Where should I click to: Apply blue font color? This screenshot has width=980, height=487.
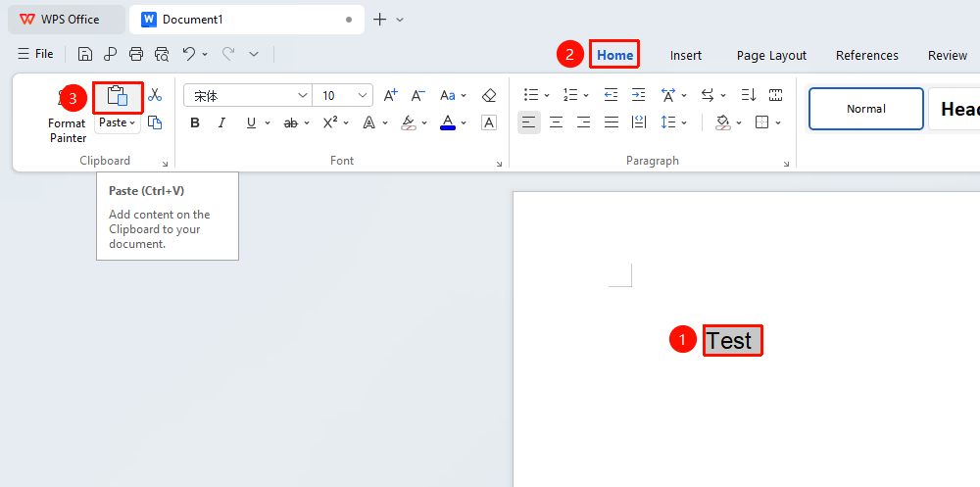point(448,122)
